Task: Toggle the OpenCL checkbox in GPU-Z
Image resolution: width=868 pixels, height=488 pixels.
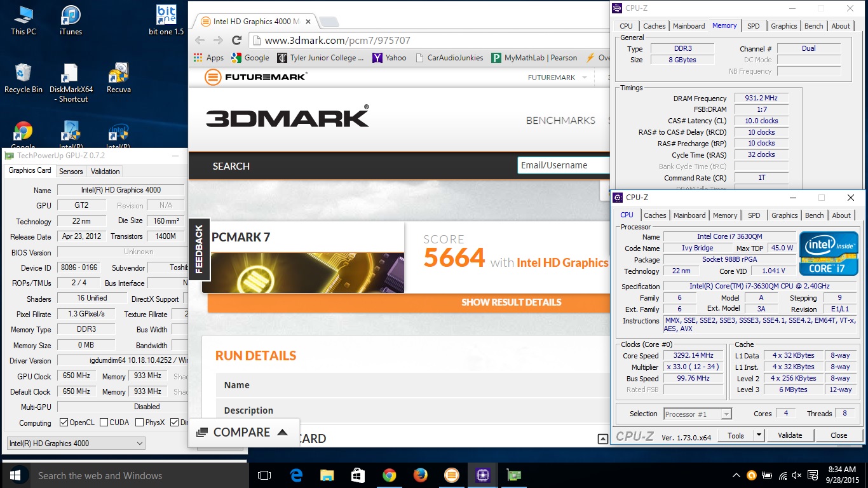Action: point(64,423)
